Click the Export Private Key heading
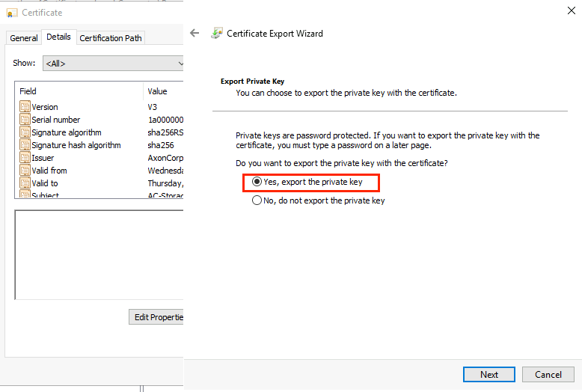 click(252, 82)
